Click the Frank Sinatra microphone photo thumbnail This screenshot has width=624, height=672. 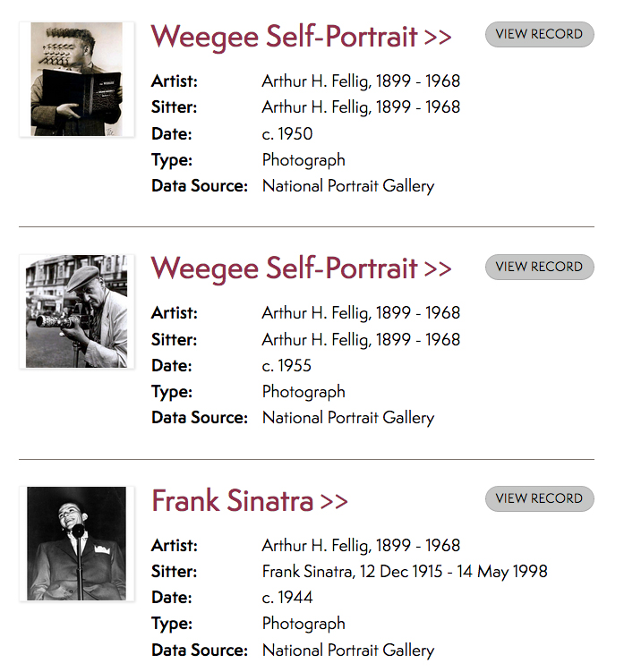pos(77,543)
